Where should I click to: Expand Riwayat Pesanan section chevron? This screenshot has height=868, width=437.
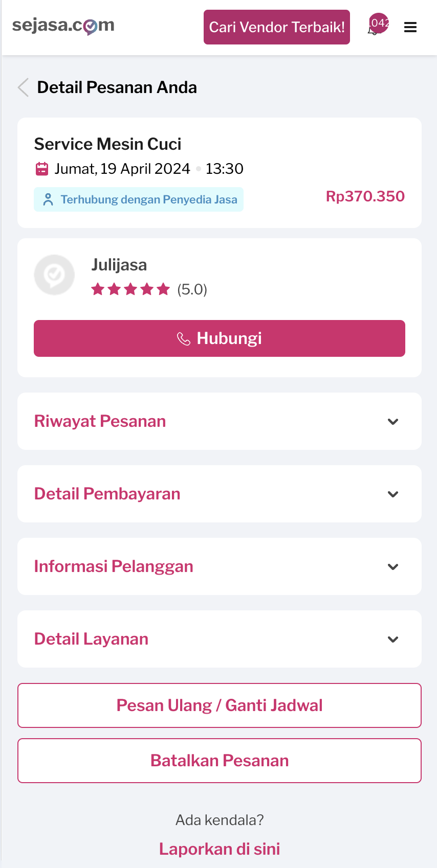[x=393, y=422]
